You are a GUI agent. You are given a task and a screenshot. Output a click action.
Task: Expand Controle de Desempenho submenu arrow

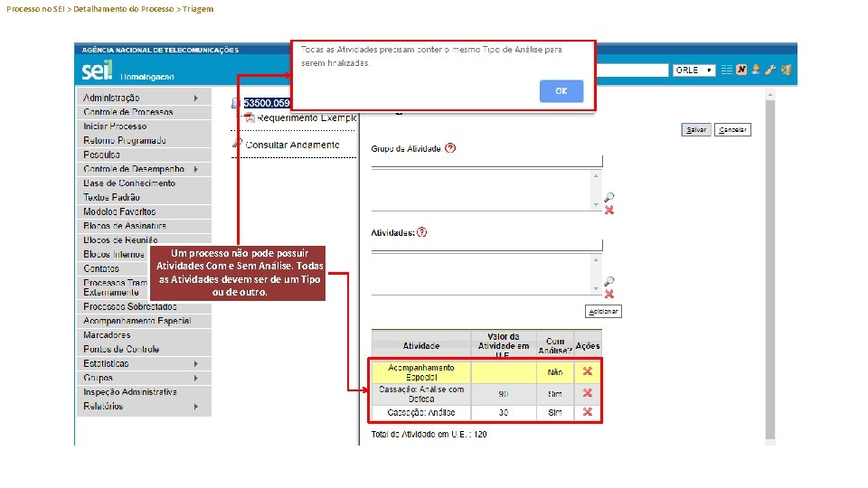(x=196, y=169)
